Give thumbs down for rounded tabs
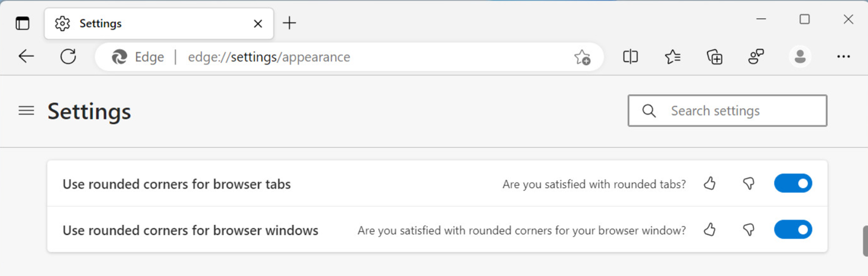The width and height of the screenshot is (868, 276). (749, 184)
